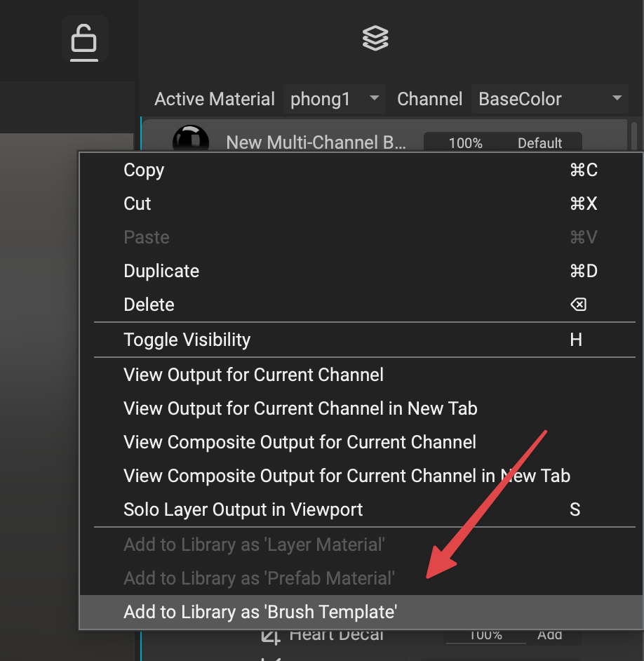The image size is (644, 661).
Task: Click the 100% opacity slider of New Multi-Channel layer
Action: click(x=465, y=143)
